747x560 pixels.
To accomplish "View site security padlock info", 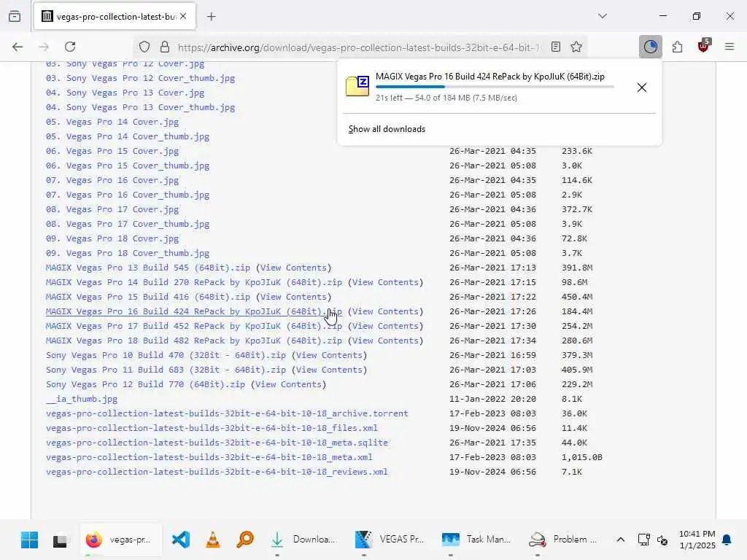I will 165,47.
